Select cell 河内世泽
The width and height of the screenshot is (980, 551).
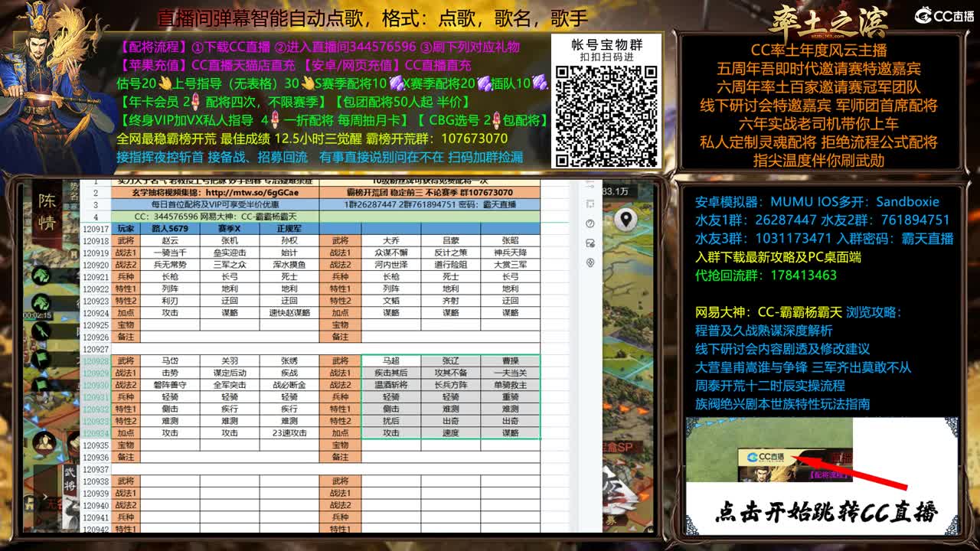click(x=390, y=265)
